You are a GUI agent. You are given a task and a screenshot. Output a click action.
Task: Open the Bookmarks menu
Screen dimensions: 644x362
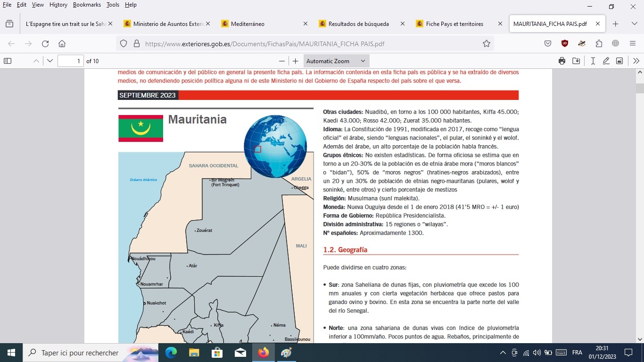coord(87,5)
